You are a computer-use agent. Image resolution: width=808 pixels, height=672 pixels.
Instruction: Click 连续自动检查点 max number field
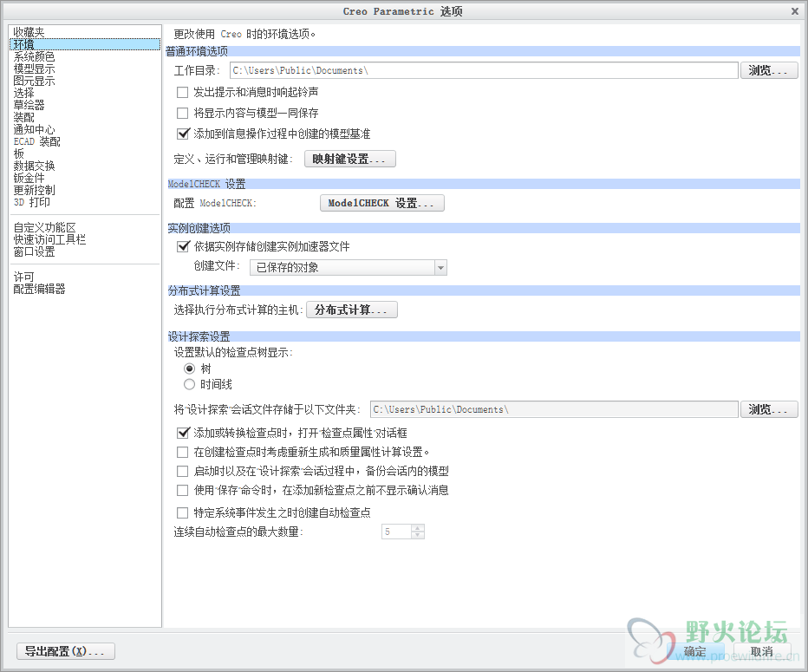pos(396,532)
